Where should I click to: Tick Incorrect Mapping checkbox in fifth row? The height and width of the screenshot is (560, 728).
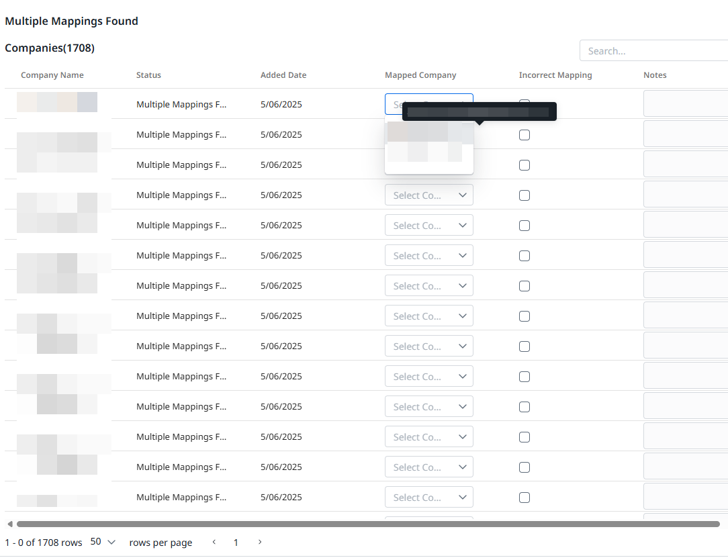pos(525,226)
